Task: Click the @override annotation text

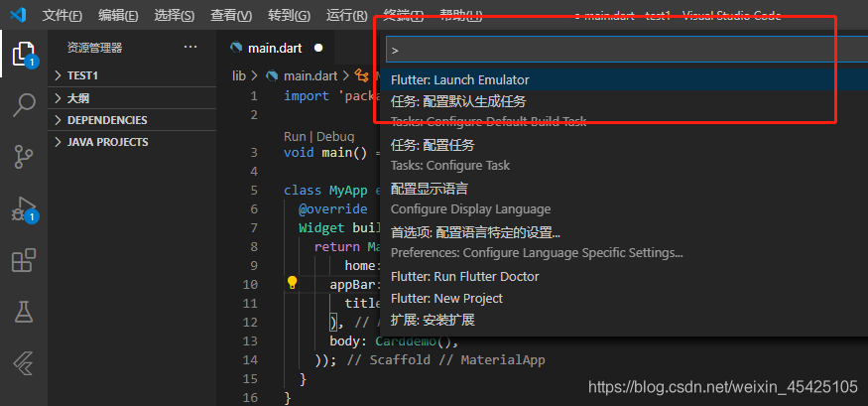Action: point(332,208)
